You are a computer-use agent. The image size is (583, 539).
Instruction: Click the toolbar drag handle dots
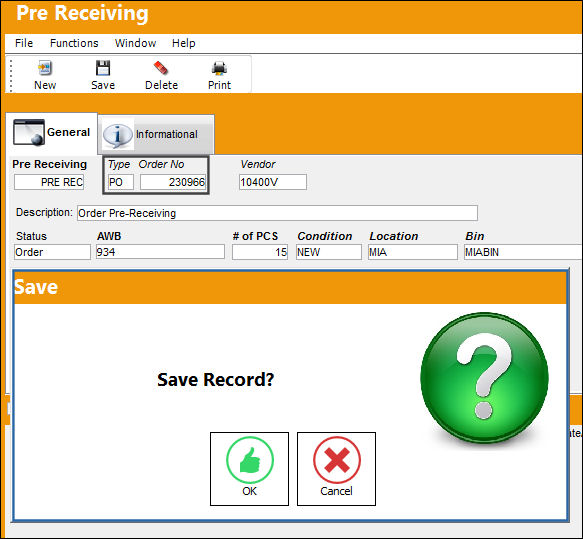point(11,75)
